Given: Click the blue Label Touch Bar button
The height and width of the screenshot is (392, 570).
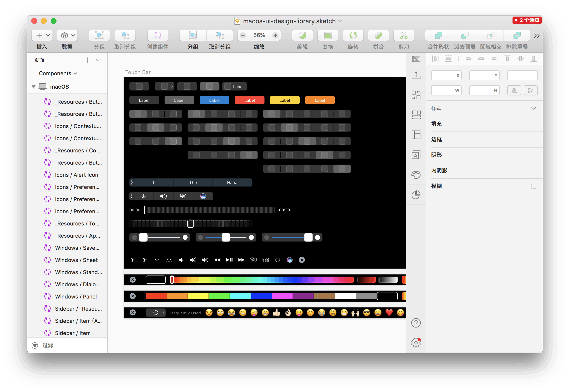Looking at the screenshot, I should tap(214, 100).
